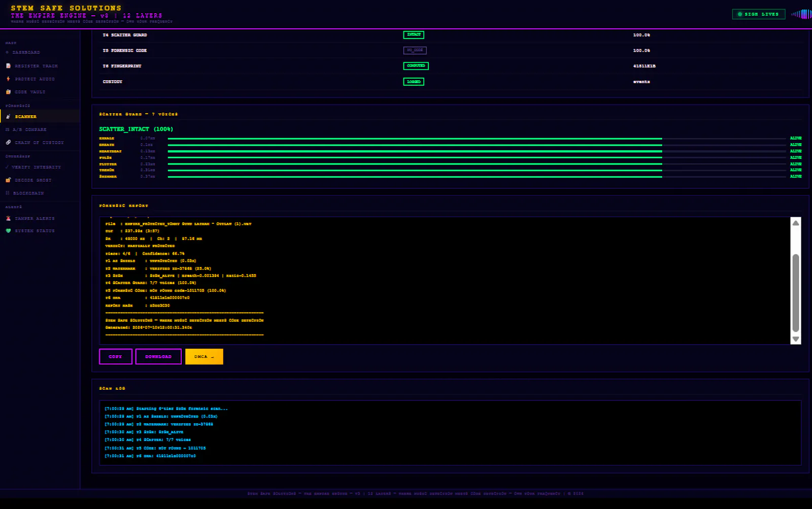Click the fingerprint value 41811E1B
Image resolution: width=812 pixels, height=509 pixels.
(x=645, y=66)
